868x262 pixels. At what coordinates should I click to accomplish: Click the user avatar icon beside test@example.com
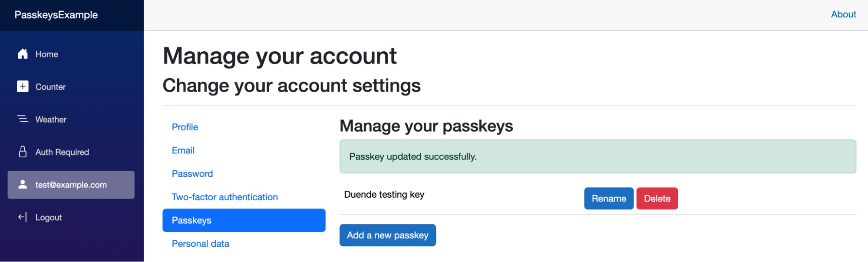(x=23, y=184)
